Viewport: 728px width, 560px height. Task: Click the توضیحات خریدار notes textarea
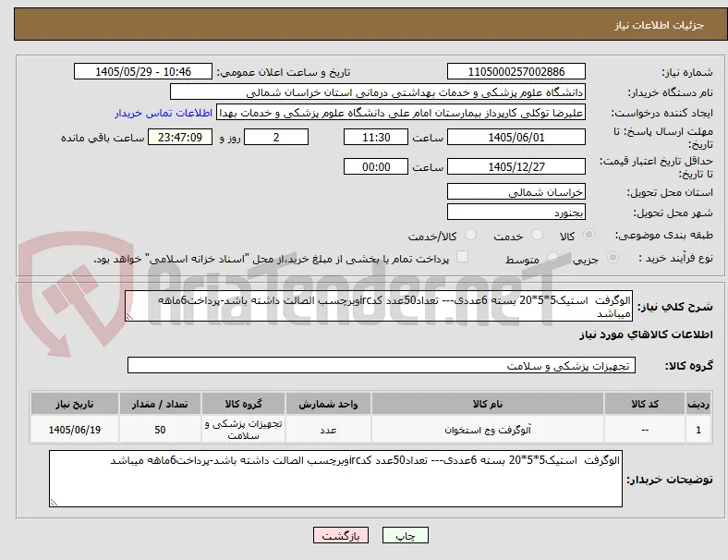(335, 479)
